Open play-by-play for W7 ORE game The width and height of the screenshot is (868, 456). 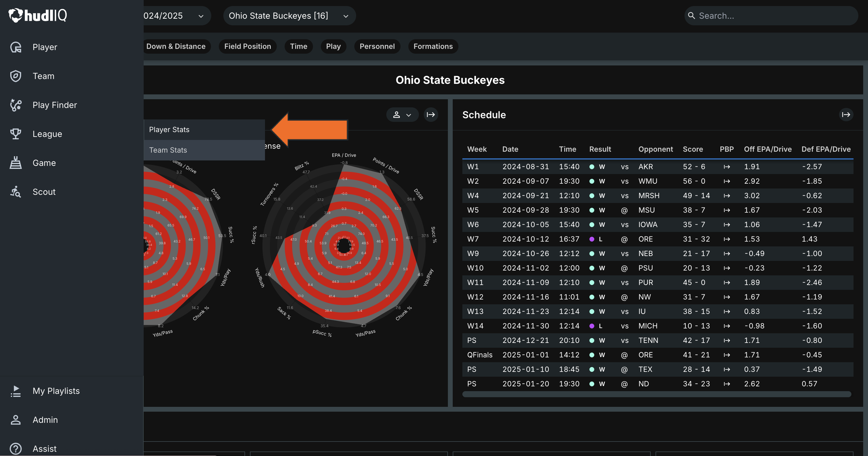click(726, 239)
